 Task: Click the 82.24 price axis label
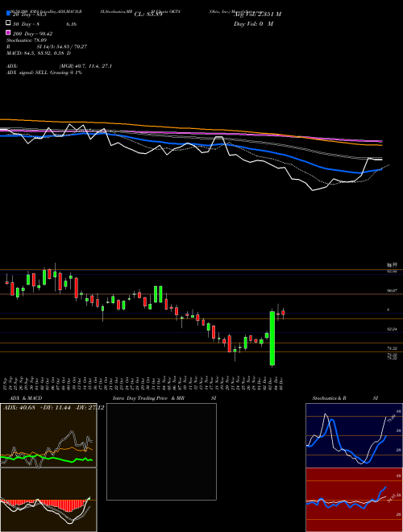pos(392,329)
